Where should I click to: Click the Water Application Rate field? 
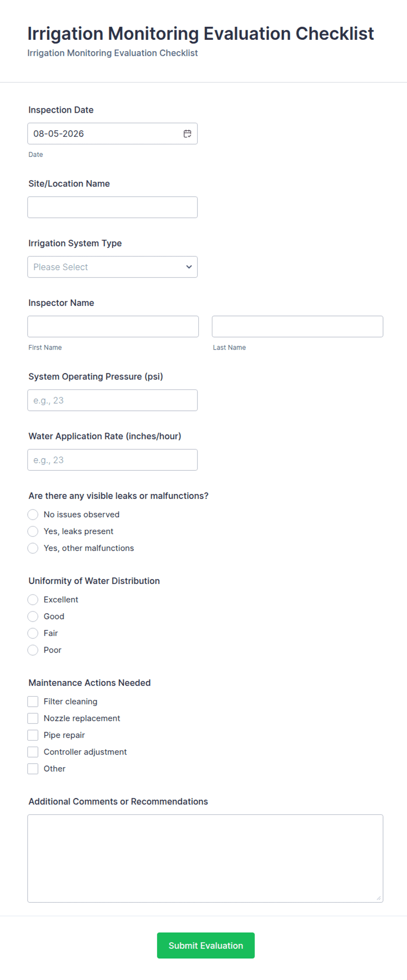[112, 460]
